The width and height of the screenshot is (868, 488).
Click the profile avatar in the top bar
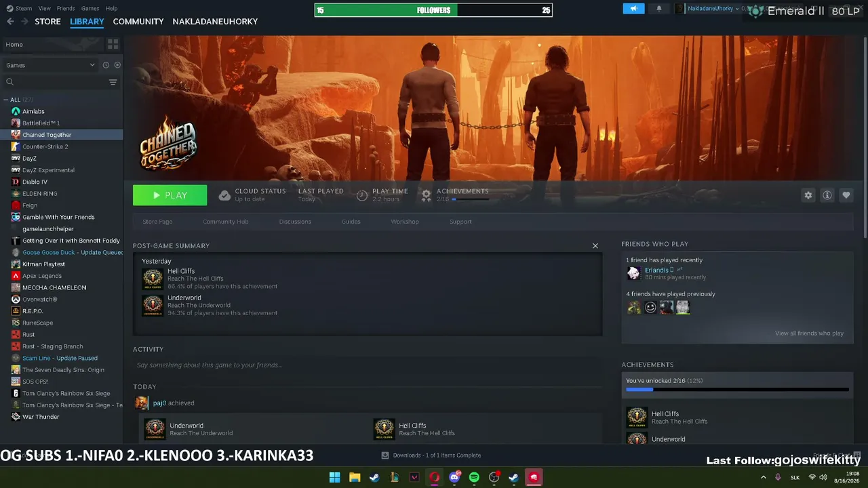coord(679,9)
